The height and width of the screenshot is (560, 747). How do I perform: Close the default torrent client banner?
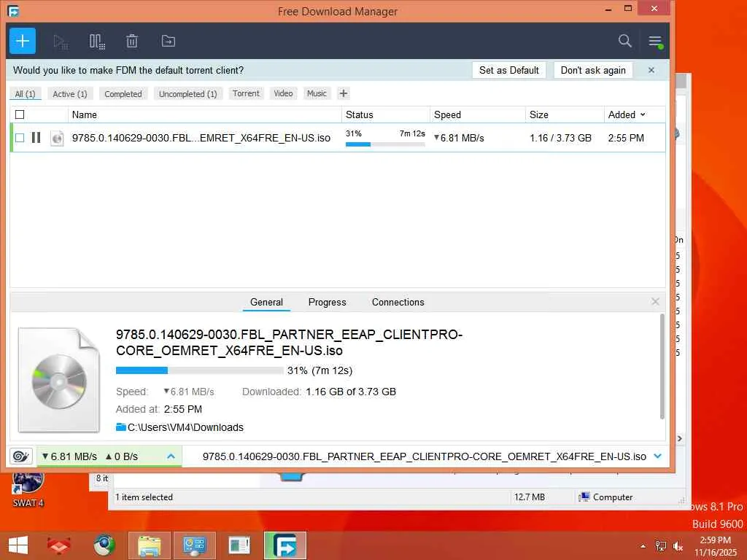pyautogui.click(x=651, y=70)
